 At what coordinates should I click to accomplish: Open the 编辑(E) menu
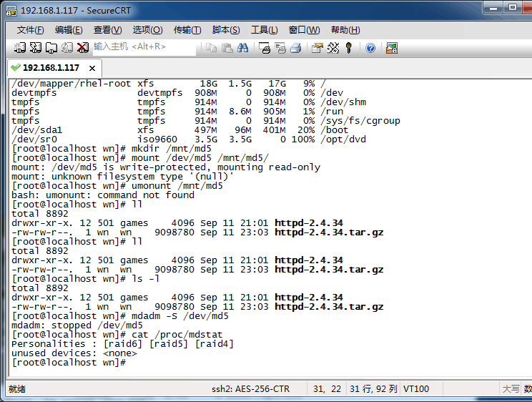coord(69,30)
